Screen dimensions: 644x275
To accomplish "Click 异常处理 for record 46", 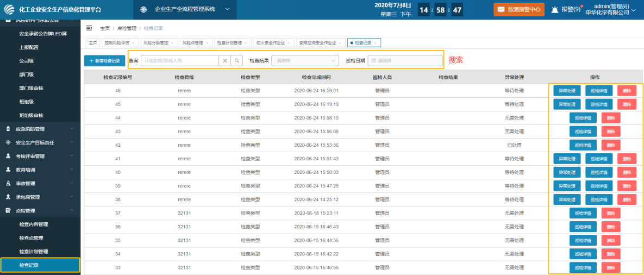I will pos(567,91).
